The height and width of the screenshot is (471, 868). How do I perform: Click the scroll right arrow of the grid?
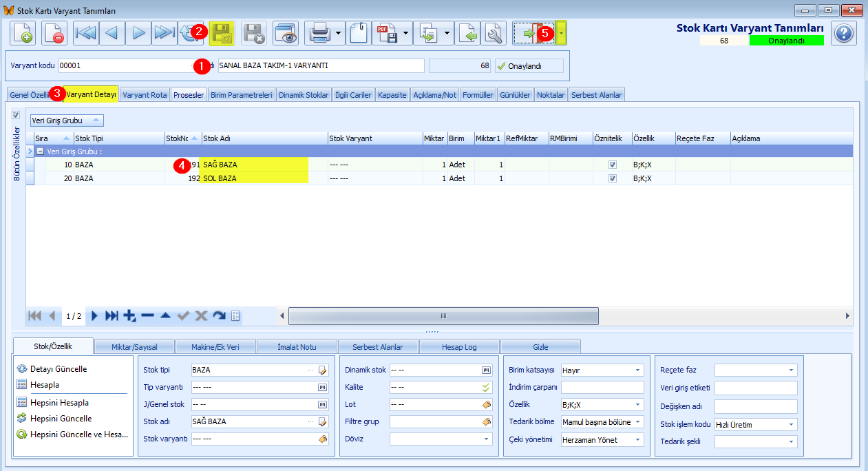pos(847,315)
